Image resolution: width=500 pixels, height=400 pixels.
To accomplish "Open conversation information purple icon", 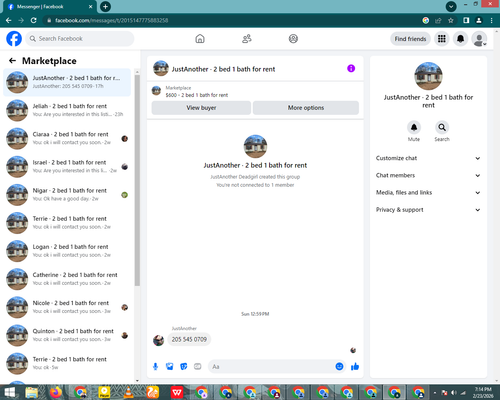I will click(351, 68).
